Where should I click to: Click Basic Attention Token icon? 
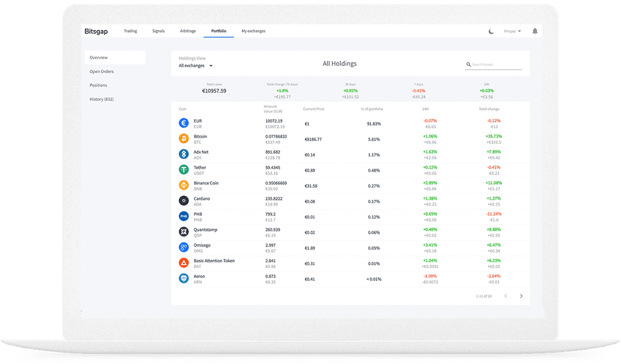[184, 263]
